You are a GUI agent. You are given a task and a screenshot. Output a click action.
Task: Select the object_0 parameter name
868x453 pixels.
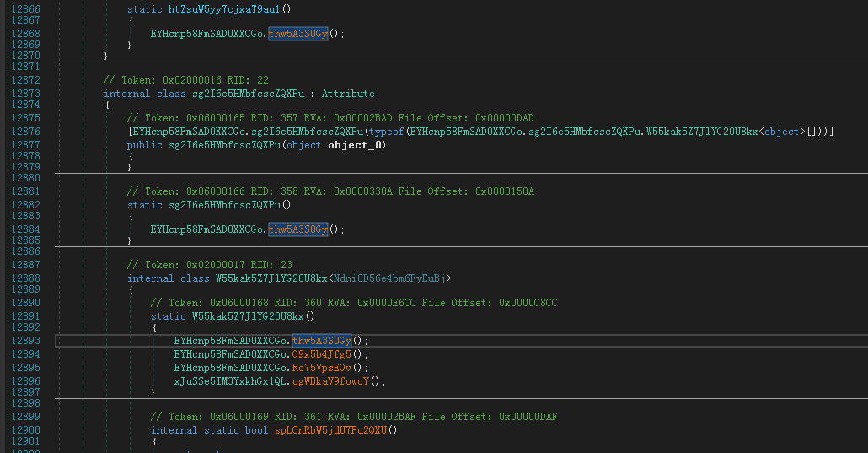(354, 145)
